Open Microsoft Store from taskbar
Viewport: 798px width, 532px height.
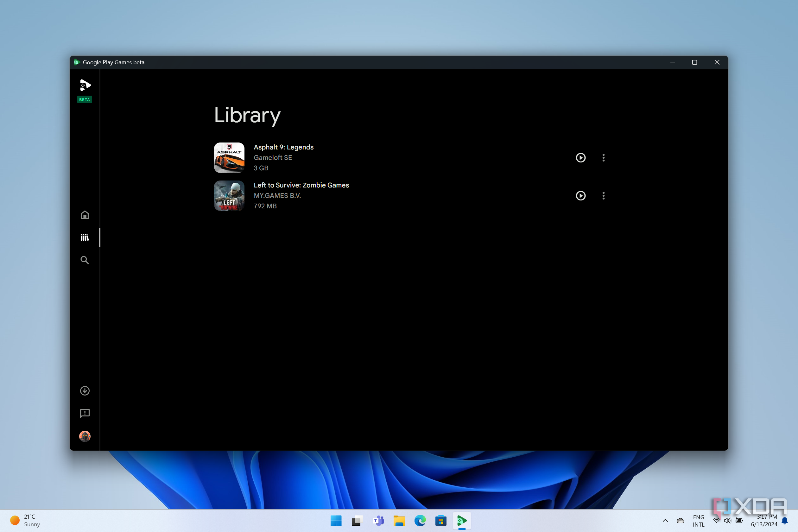point(441,521)
